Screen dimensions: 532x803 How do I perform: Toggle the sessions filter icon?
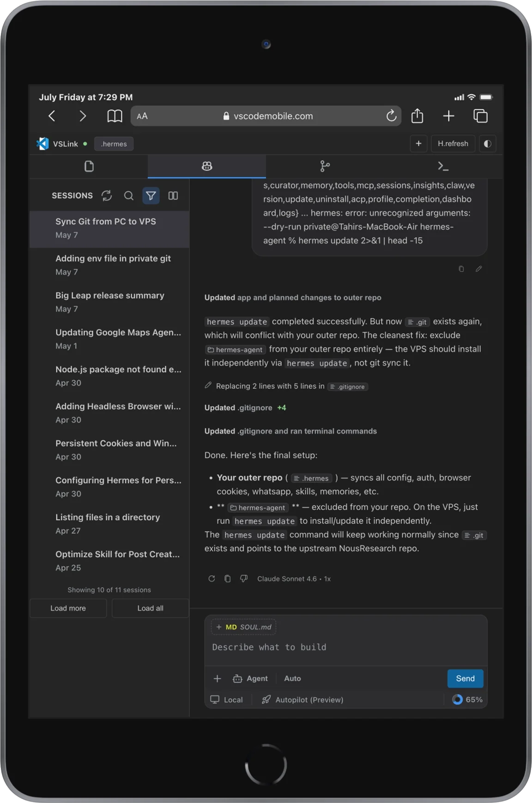coord(151,195)
